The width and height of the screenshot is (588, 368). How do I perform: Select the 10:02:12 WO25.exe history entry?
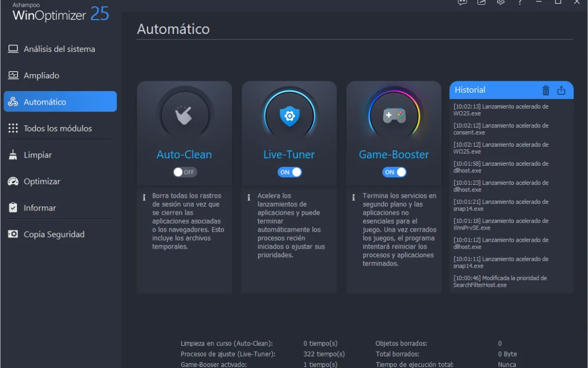[x=501, y=148]
